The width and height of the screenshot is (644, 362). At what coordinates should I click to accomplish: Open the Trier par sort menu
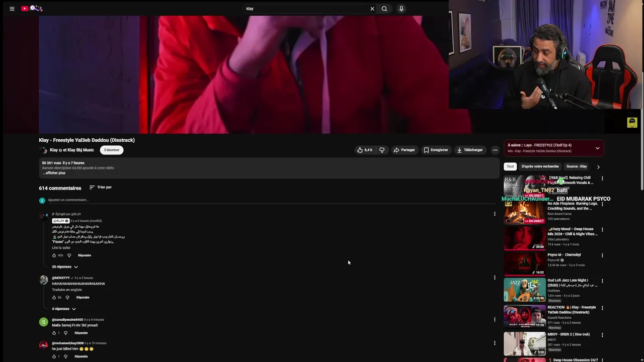(x=101, y=187)
